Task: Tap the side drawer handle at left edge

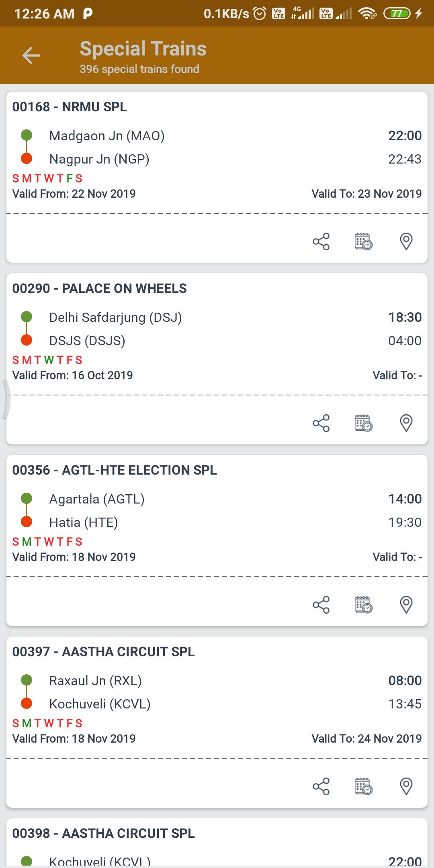Action: pos(6,399)
